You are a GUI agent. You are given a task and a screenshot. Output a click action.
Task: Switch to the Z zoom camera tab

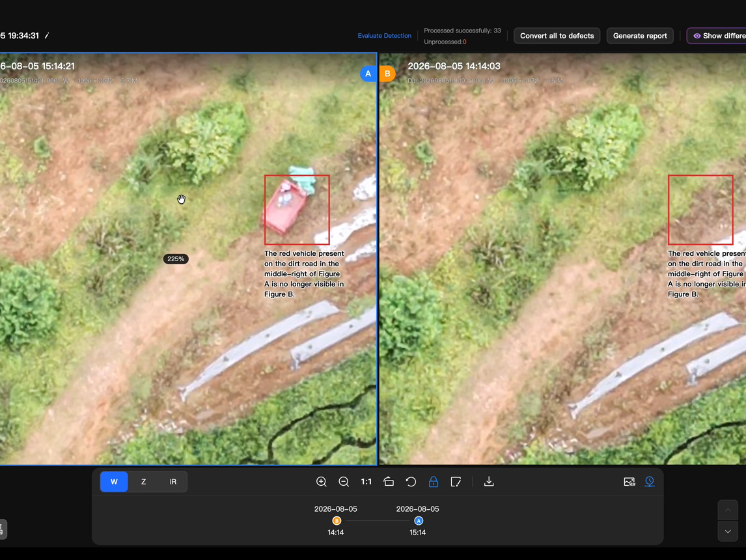pos(143,481)
